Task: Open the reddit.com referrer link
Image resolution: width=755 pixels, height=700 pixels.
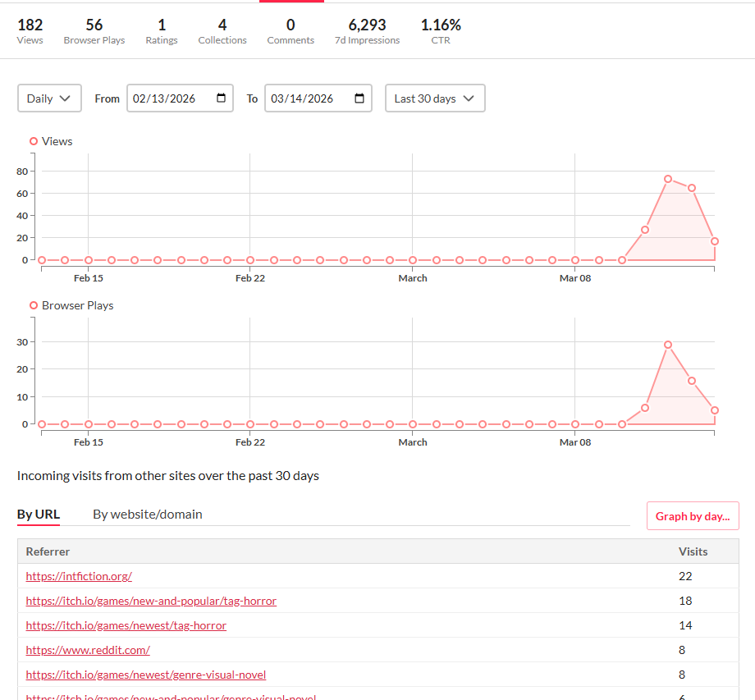Action: coord(88,650)
